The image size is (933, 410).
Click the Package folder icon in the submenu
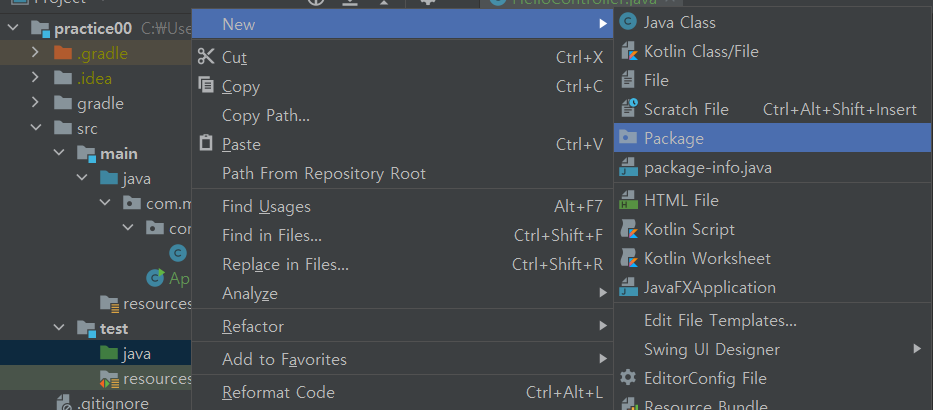628,138
